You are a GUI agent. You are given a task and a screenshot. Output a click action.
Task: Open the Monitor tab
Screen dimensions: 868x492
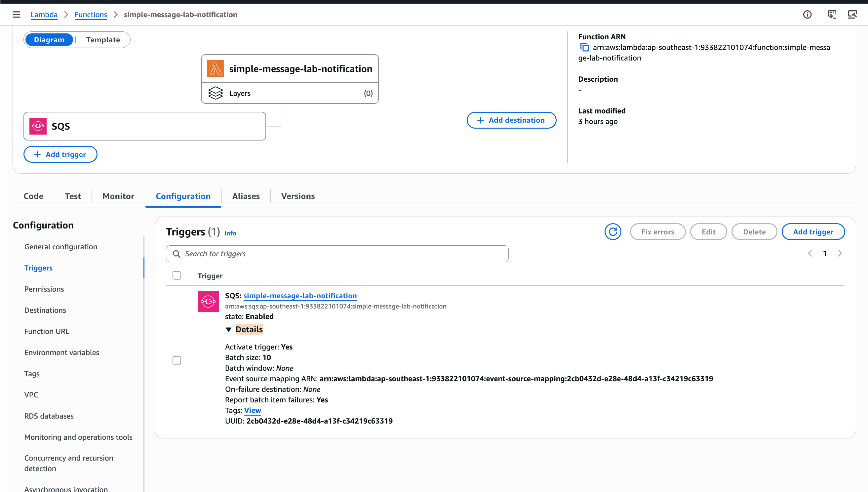pyautogui.click(x=118, y=196)
